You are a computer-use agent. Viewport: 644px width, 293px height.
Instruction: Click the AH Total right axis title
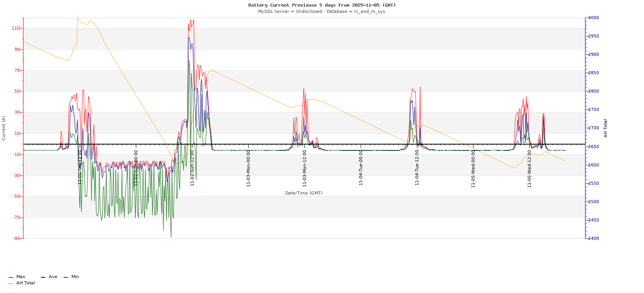point(606,128)
